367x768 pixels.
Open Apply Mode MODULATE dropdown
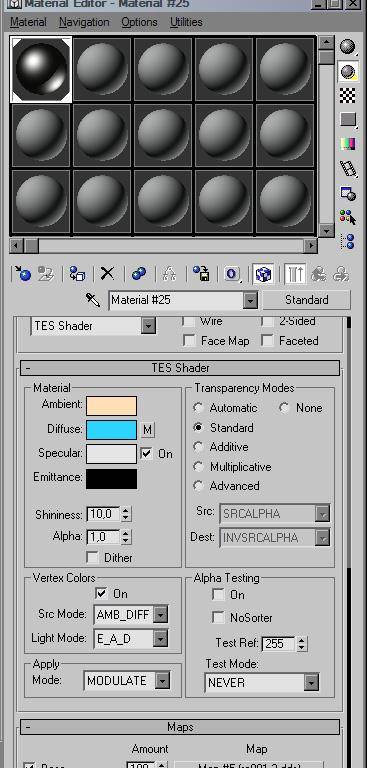click(163, 681)
